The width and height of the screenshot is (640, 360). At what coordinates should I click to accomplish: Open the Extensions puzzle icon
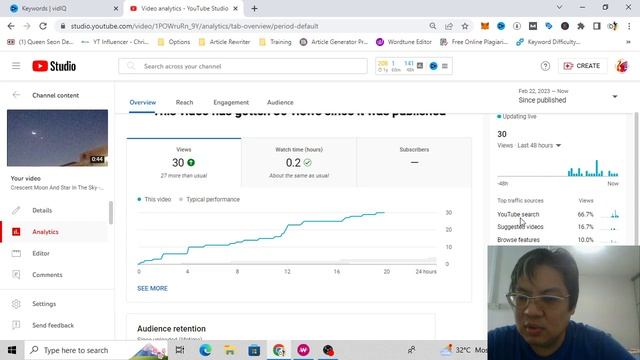(581, 26)
